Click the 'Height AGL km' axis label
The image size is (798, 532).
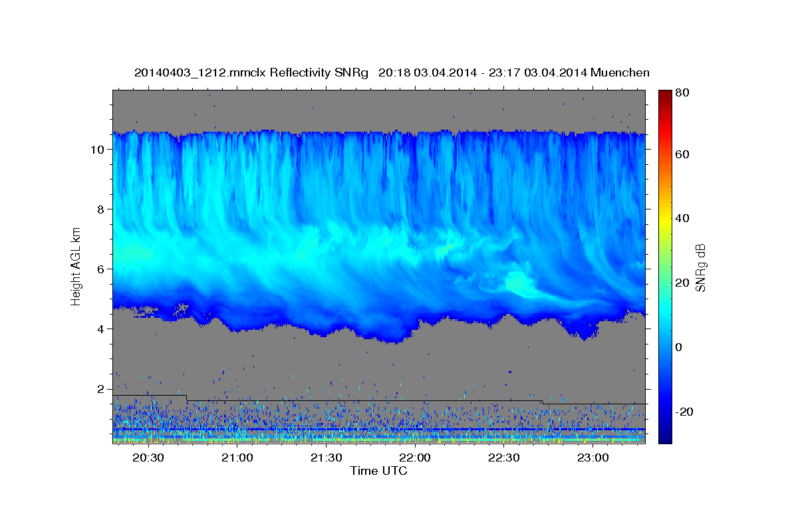(x=76, y=265)
